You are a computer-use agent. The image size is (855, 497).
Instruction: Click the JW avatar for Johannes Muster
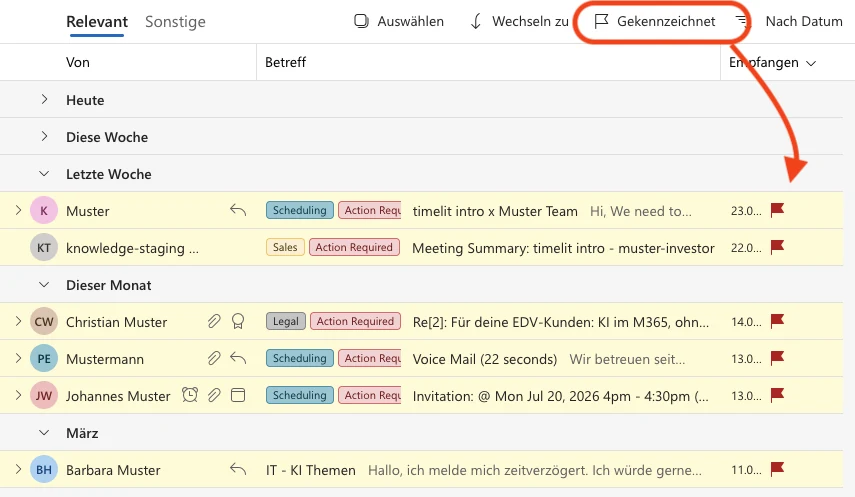[44, 396]
